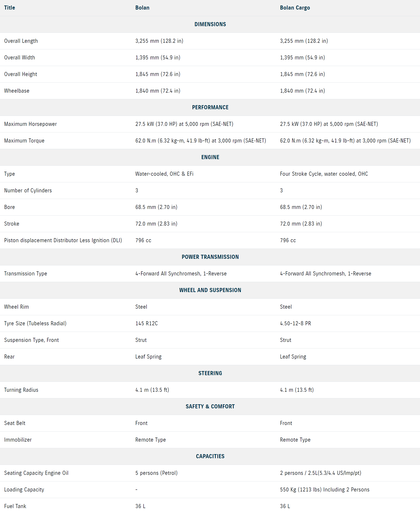Select the 'Seat Belt' row label
Viewport: 420px width, 514px height.
[x=15, y=423]
